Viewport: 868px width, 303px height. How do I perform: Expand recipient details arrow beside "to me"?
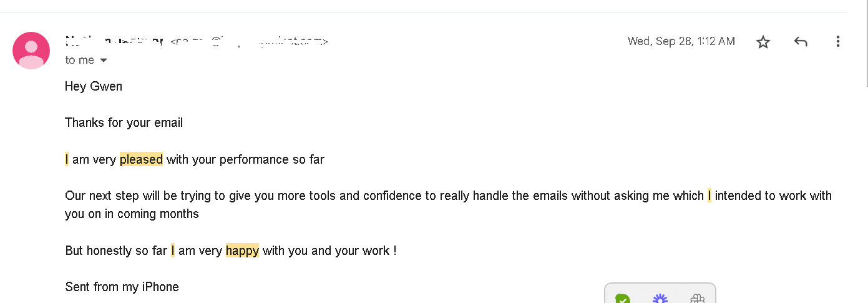(x=104, y=61)
